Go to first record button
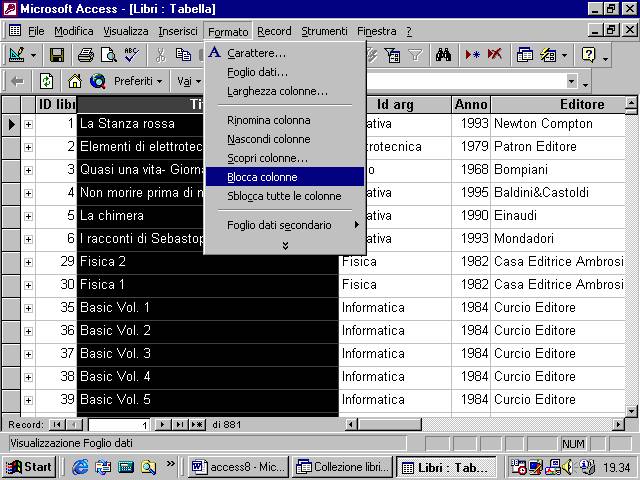This screenshot has height=480, width=640. [x=57, y=425]
